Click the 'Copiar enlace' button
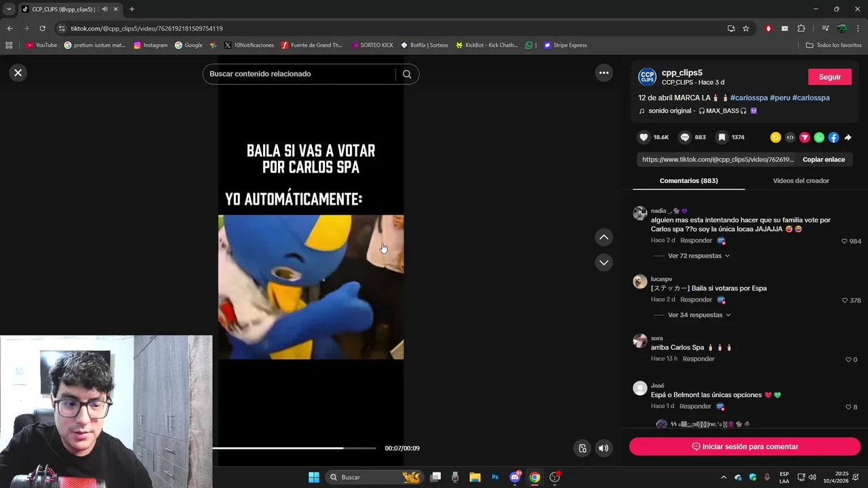868x488 pixels. [x=824, y=159]
